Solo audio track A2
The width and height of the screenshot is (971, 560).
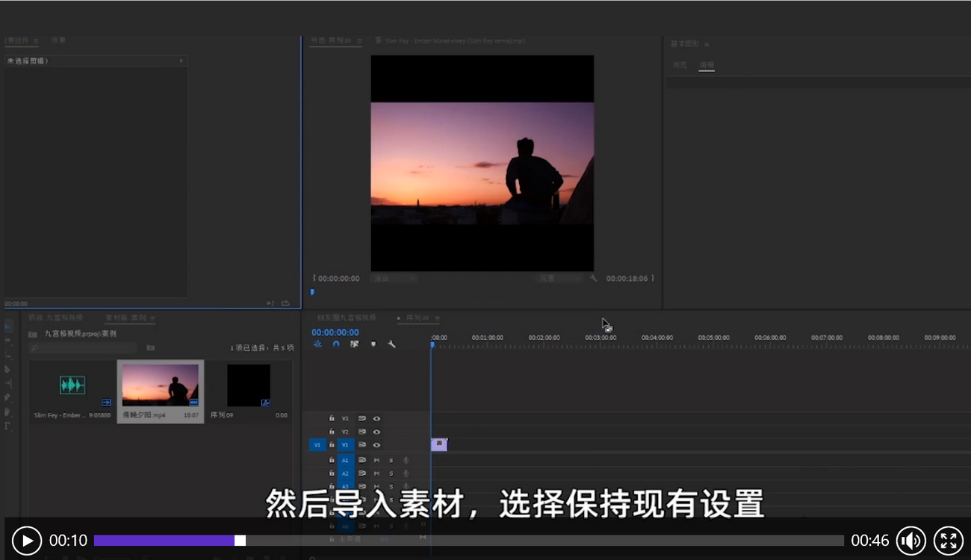click(391, 473)
